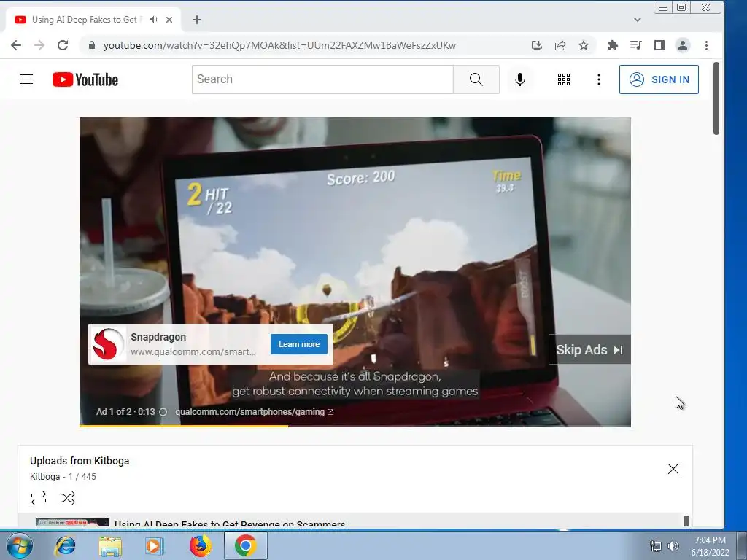
Task: Click the ad progress bar
Action: [355, 425]
